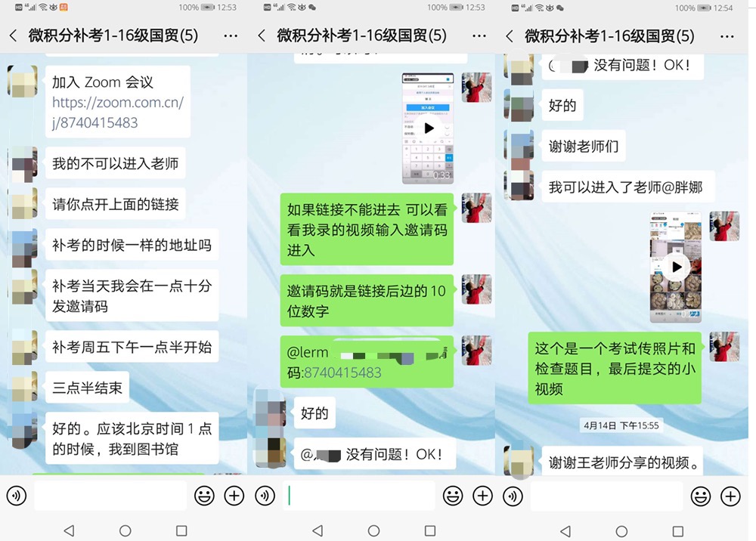Go back using the arrow in the right chat header
The image size is (756, 541).
pyautogui.click(x=510, y=36)
